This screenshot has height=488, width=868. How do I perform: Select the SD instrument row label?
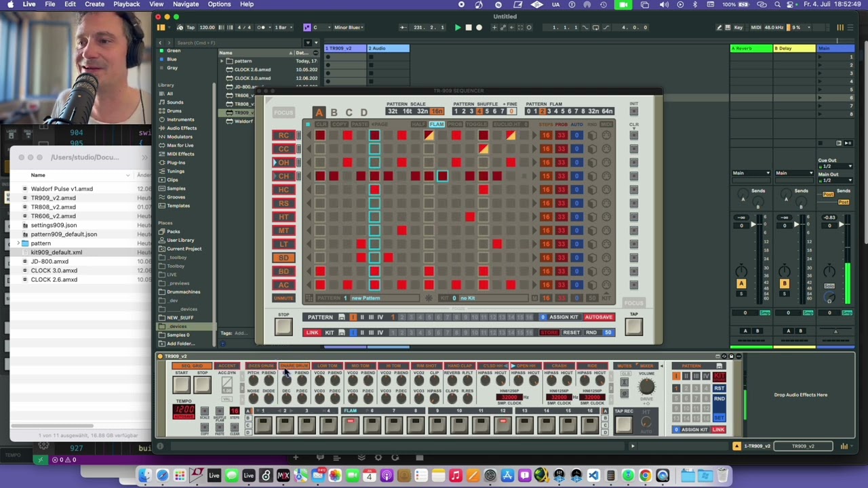coord(283,258)
